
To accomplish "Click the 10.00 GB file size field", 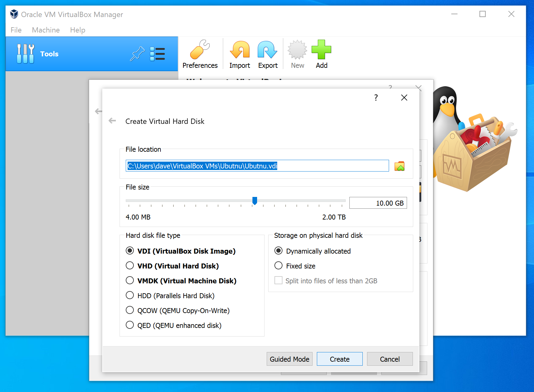I will (378, 203).
